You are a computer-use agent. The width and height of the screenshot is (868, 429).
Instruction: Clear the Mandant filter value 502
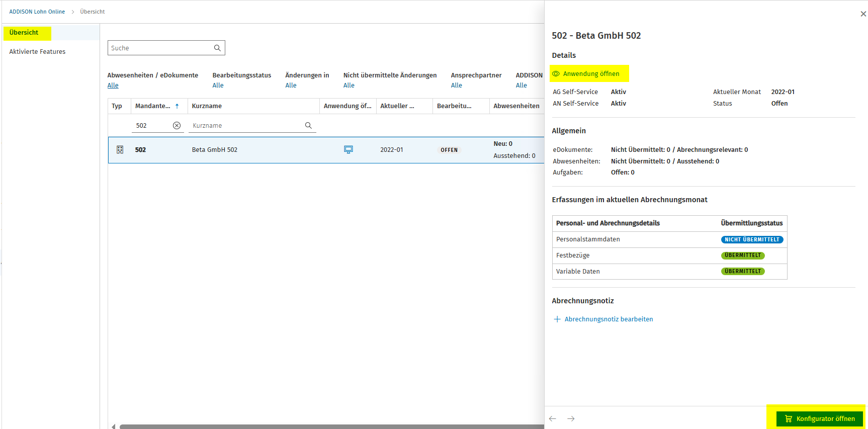pos(177,126)
